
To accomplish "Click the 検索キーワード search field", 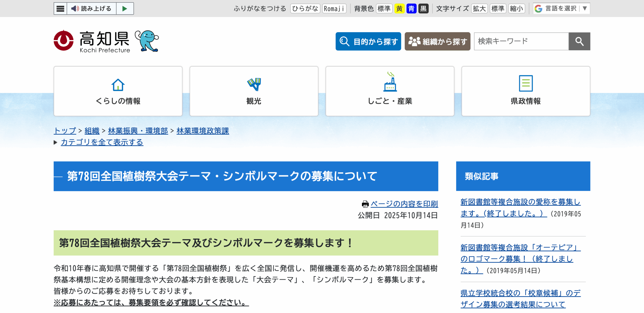I will point(521,41).
